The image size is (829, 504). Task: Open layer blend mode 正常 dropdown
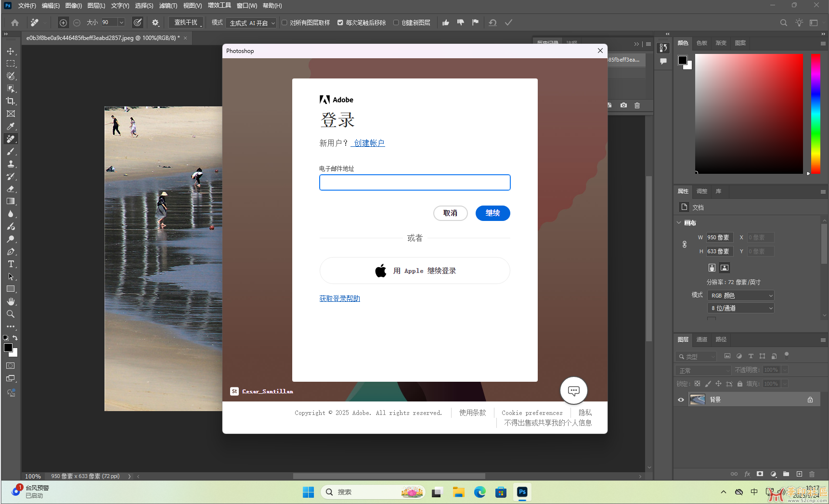(x=703, y=370)
